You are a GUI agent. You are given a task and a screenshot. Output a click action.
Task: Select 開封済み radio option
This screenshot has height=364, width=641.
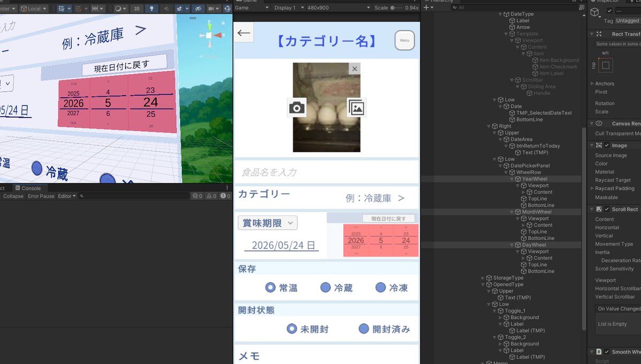click(x=364, y=329)
